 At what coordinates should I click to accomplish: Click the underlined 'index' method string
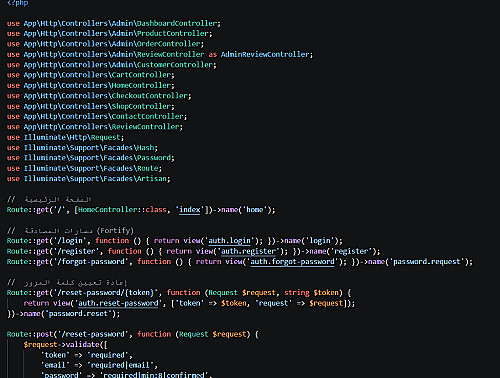pyautogui.click(x=190, y=210)
